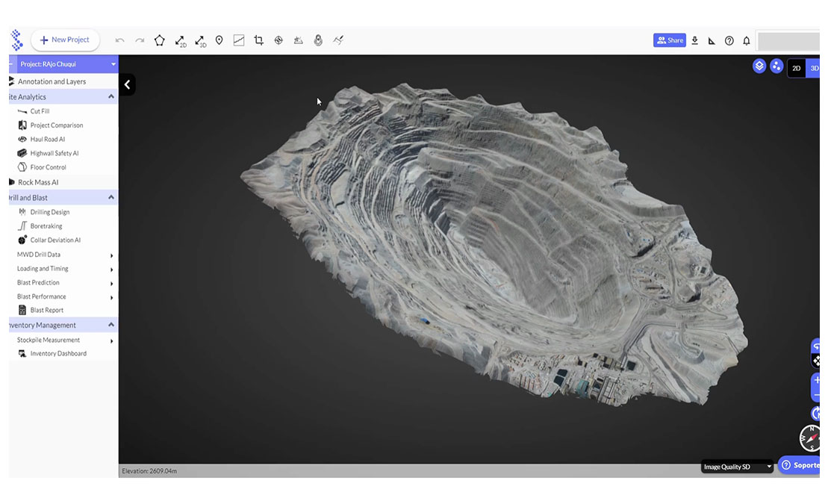
Task: Activate the 2D distance measurement tool
Action: pos(180,41)
